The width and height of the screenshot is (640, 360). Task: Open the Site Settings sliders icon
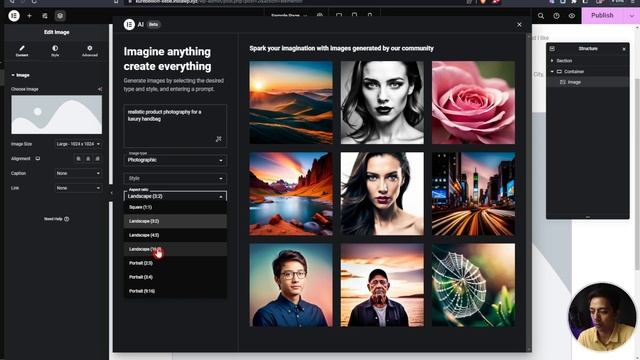coord(45,16)
